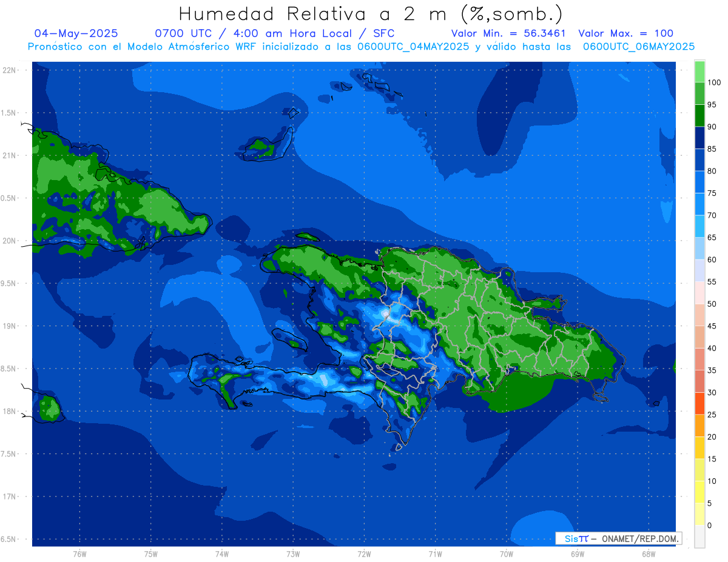Screen dimensions: 728x562
Task: Click longitude axis label '75W'
Action: 151,554
